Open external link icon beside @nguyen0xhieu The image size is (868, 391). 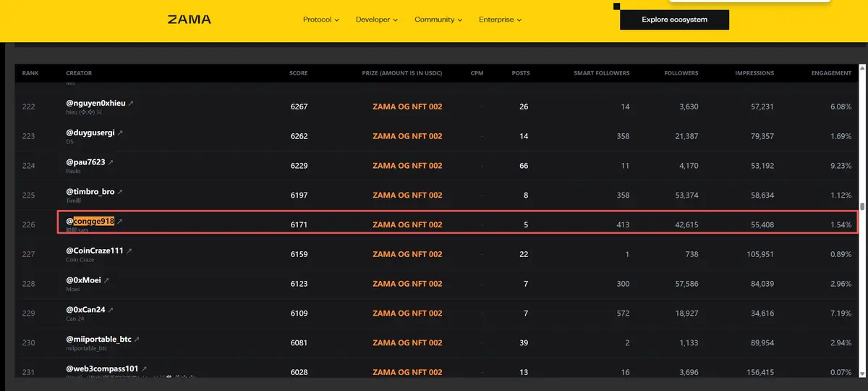coord(131,103)
